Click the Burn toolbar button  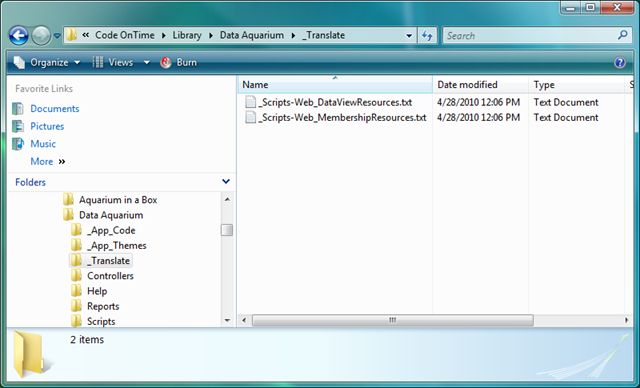[x=179, y=62]
